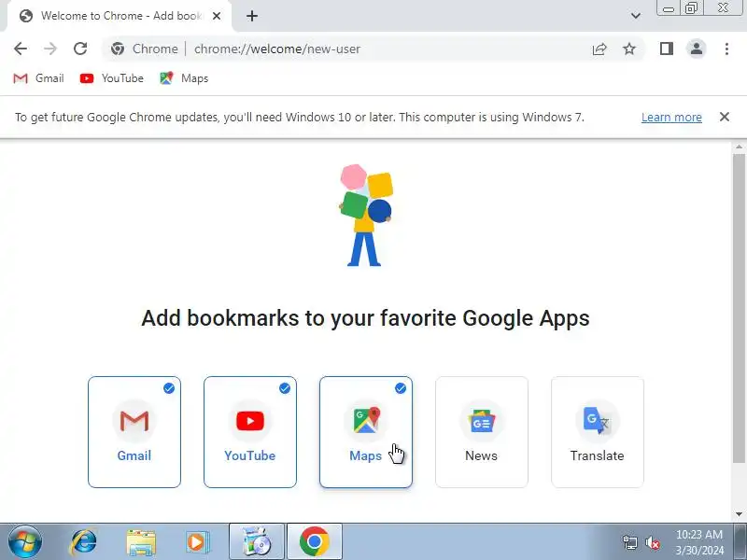Open the network status tray icon
The width and height of the screenshot is (747, 560).
coord(629,542)
